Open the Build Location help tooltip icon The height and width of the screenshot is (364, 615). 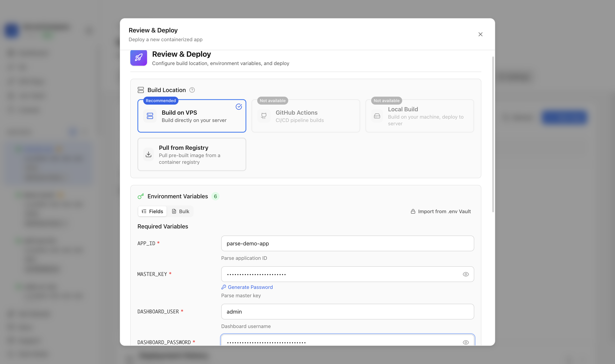pyautogui.click(x=192, y=90)
